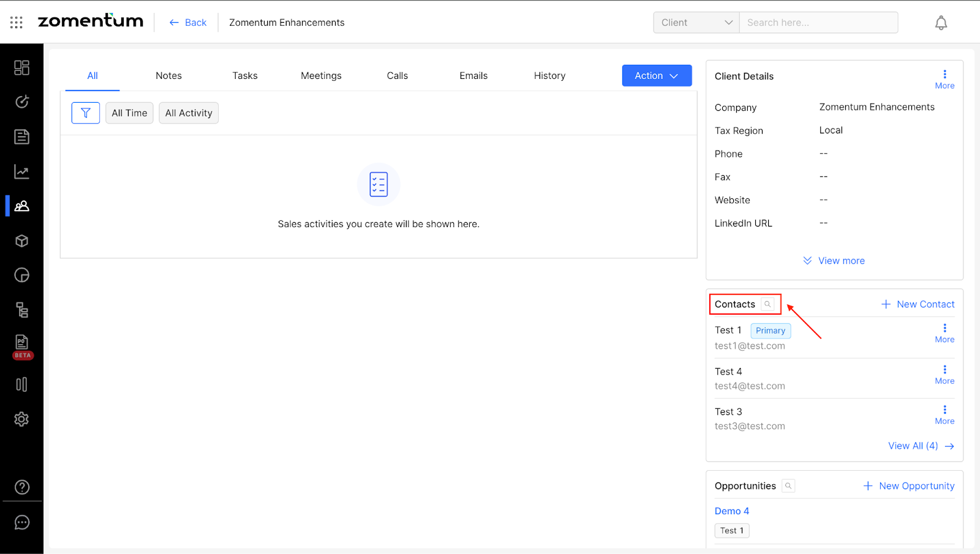Open the kanban columns icon in sidebar
Viewport: 980px width, 554px height.
[x=21, y=384]
